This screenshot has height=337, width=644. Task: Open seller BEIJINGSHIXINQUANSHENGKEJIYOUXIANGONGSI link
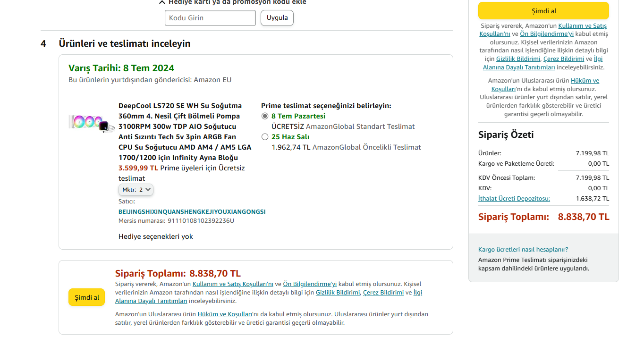click(x=192, y=211)
